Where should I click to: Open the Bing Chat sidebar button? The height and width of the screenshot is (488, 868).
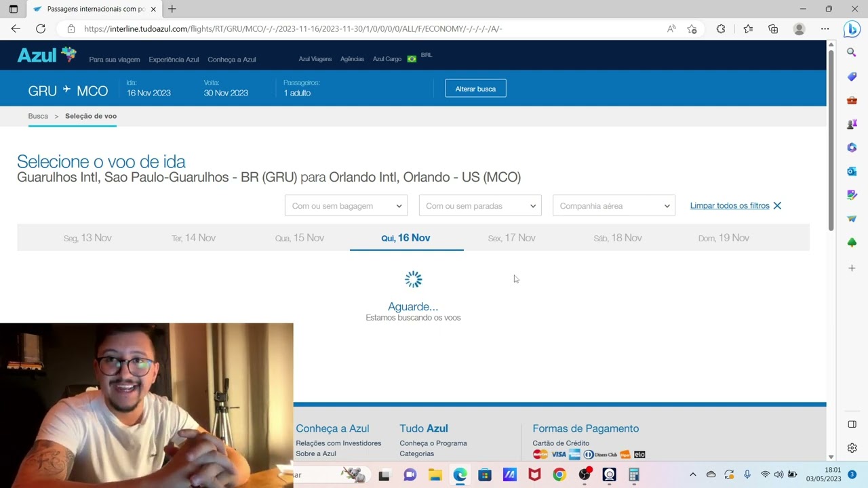point(852,29)
